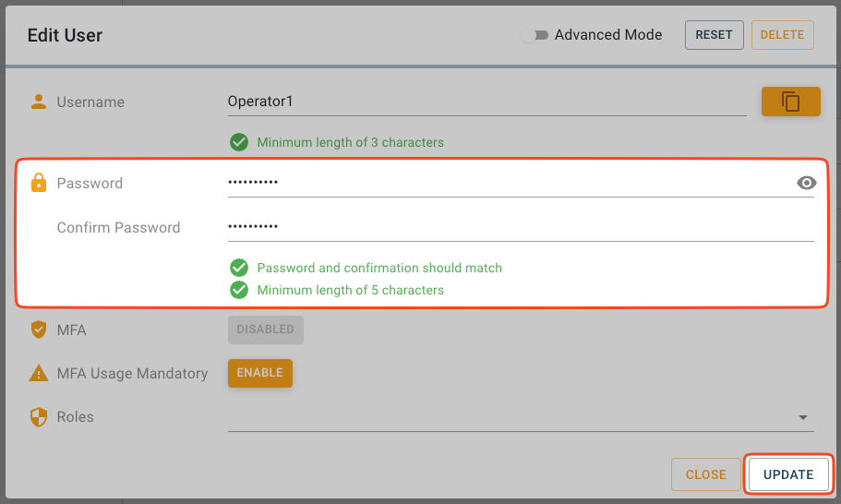Click the DISABLED MFA button
841x504 pixels.
[x=265, y=330]
